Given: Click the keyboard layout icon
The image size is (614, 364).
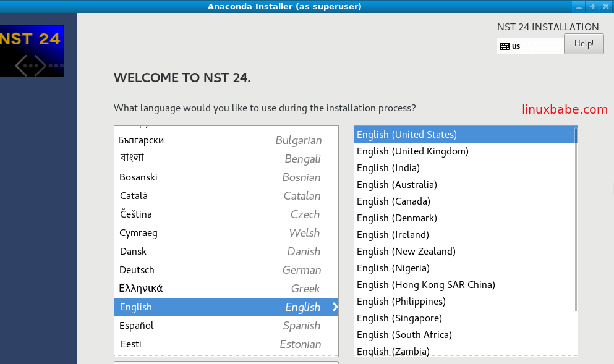Looking at the screenshot, I should tap(505, 46).
